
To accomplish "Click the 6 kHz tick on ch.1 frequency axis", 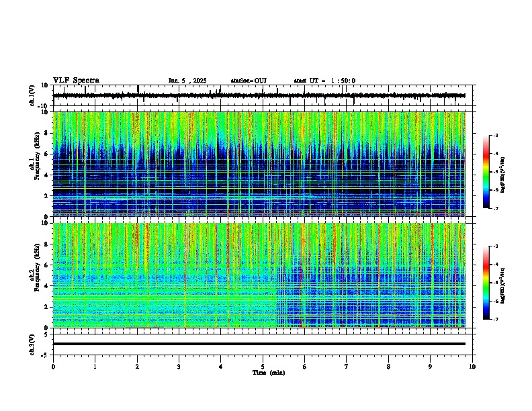I will click(x=46, y=154).
